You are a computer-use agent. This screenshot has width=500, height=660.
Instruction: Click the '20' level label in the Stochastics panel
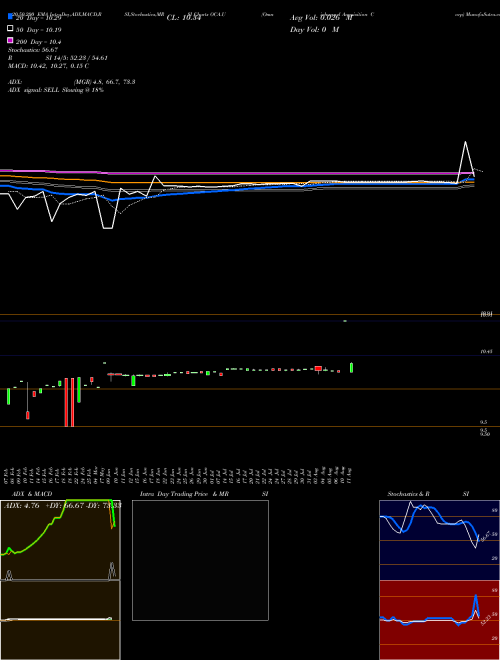tap(495, 558)
